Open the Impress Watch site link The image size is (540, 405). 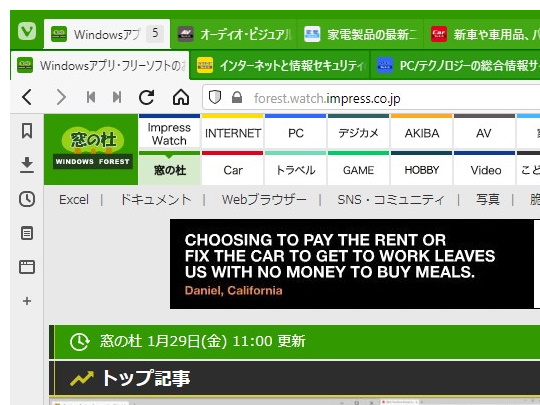point(169,133)
